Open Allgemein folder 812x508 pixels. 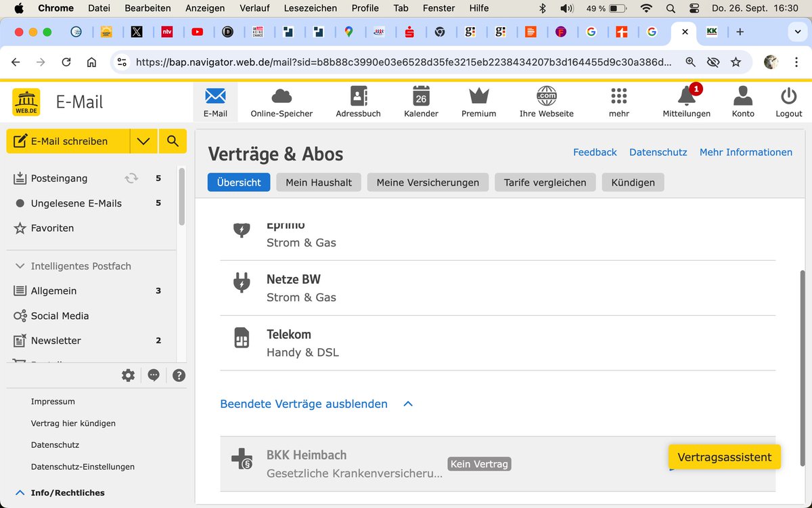click(53, 291)
